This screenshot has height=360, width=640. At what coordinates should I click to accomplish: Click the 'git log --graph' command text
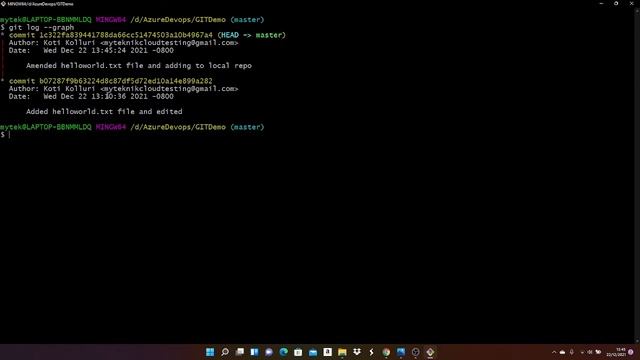[x=41, y=27]
